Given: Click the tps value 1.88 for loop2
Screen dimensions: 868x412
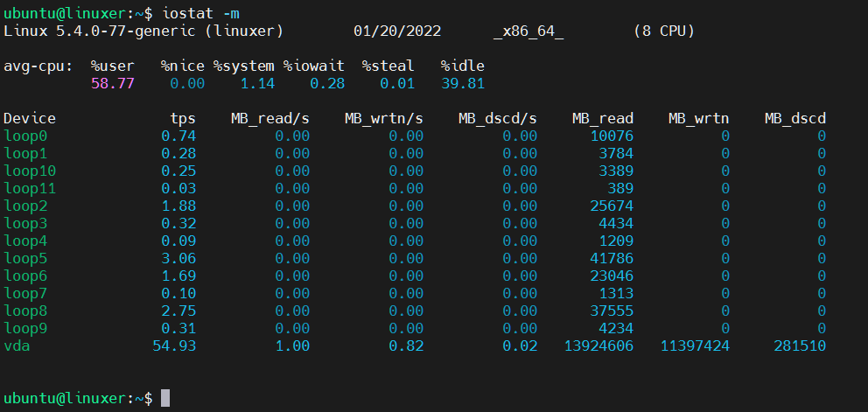Looking at the screenshot, I should click(x=178, y=206).
